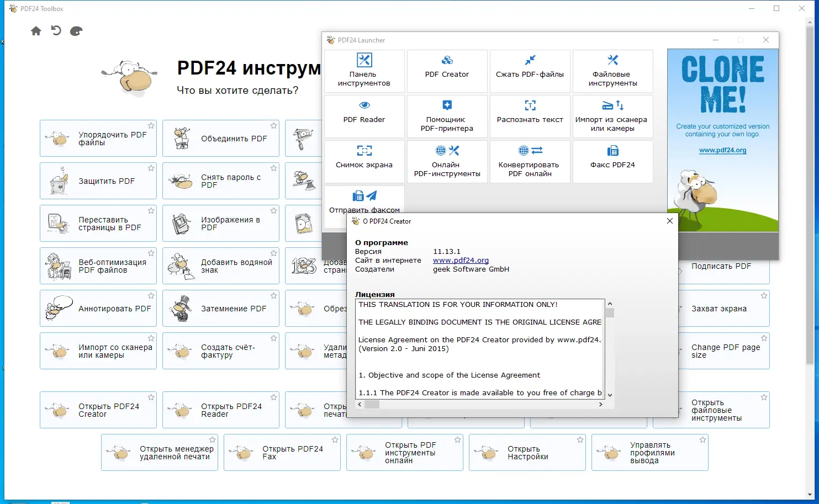
Task: Open Открыть менеджер удаленной печати tile
Action: point(160,453)
